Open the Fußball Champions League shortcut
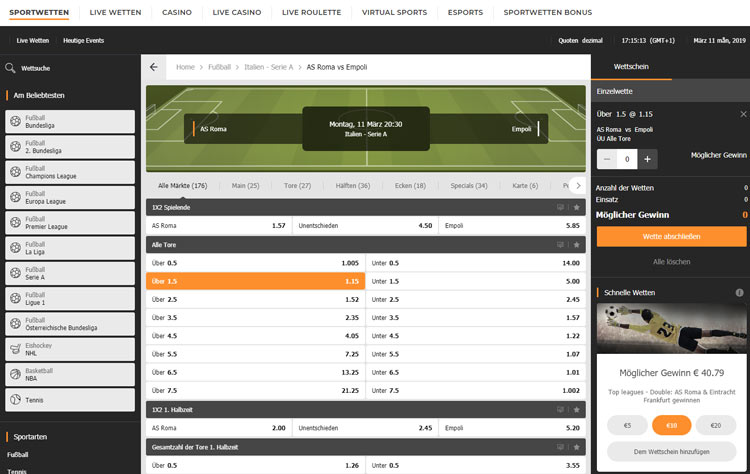Screen dimensions: 750x474 click(70, 172)
